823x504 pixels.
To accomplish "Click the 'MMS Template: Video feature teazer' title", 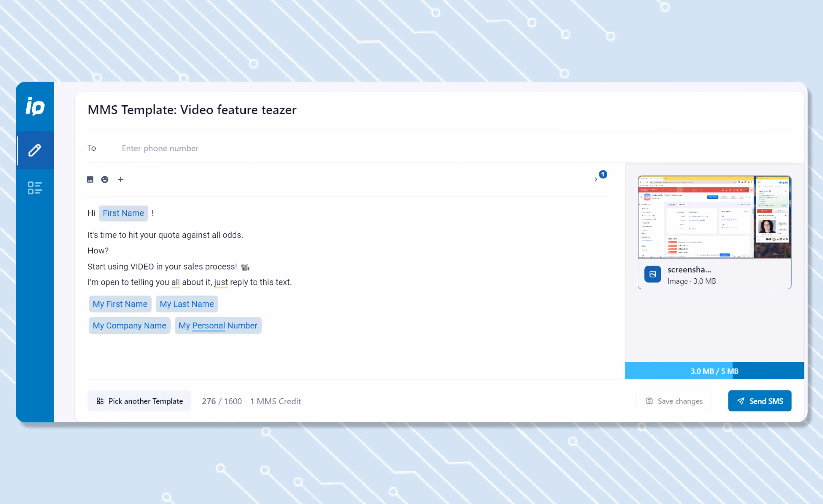I will point(192,109).
